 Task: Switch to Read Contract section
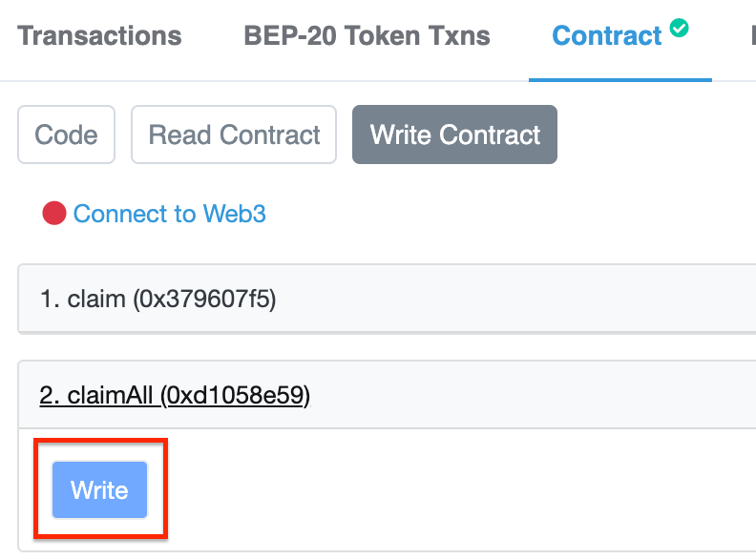click(x=234, y=135)
